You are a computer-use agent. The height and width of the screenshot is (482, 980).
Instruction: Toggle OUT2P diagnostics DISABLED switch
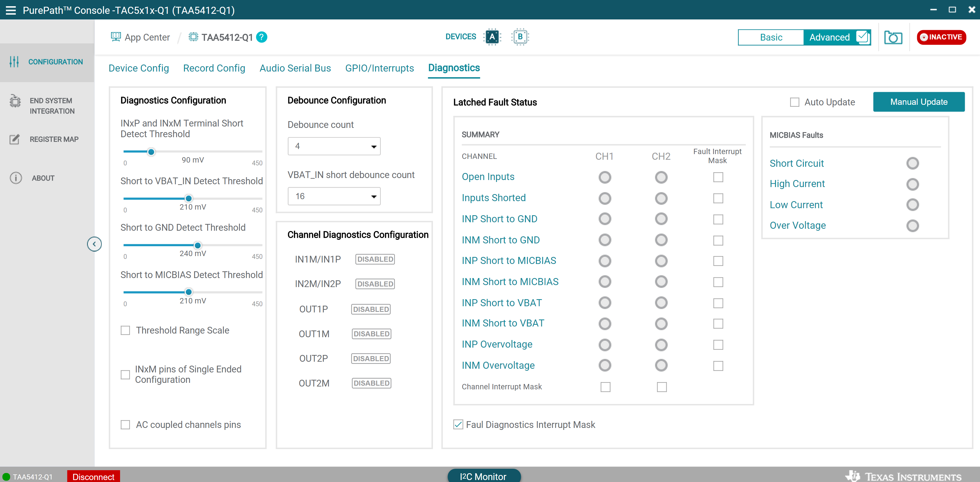371,358
